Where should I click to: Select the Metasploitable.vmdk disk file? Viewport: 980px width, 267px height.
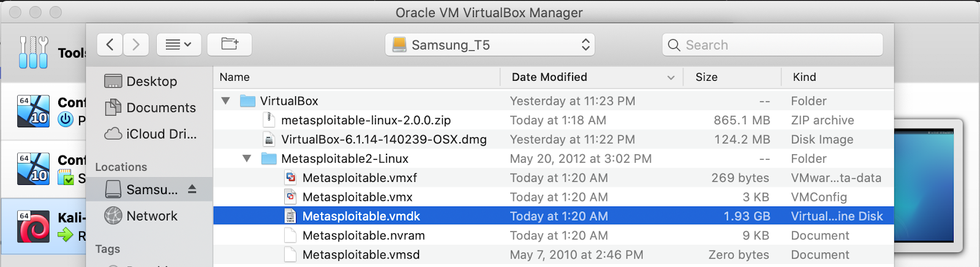pos(361,216)
